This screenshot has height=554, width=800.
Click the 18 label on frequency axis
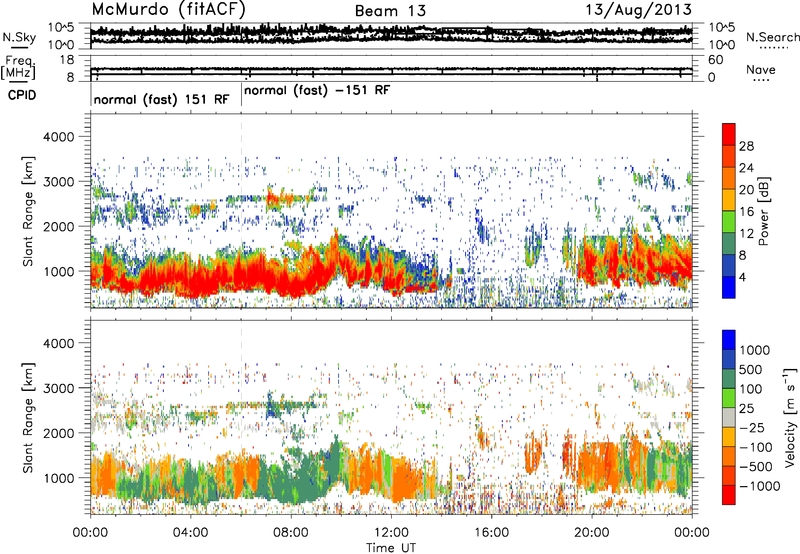pyautogui.click(x=66, y=60)
